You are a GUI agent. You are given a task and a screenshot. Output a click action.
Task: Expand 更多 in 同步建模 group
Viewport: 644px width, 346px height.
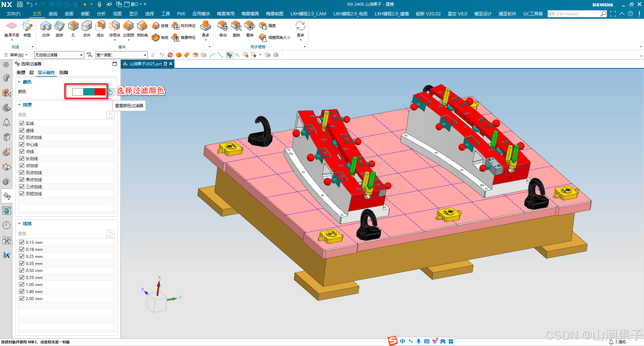(301, 31)
